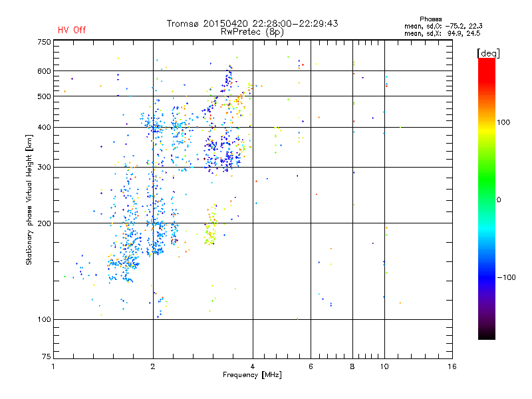Click the x-axis tick label '4'
Screen dimensions: 532x399
click(x=253, y=366)
